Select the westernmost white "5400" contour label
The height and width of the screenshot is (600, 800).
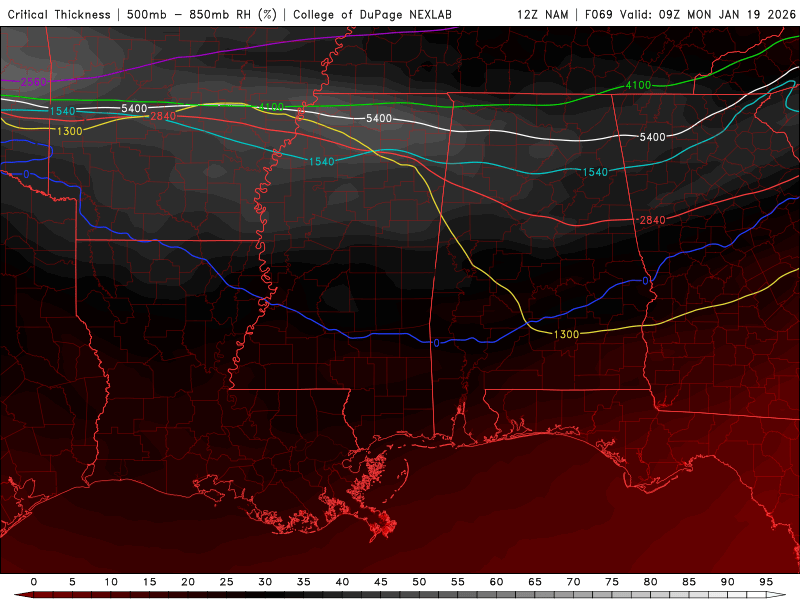134,108
